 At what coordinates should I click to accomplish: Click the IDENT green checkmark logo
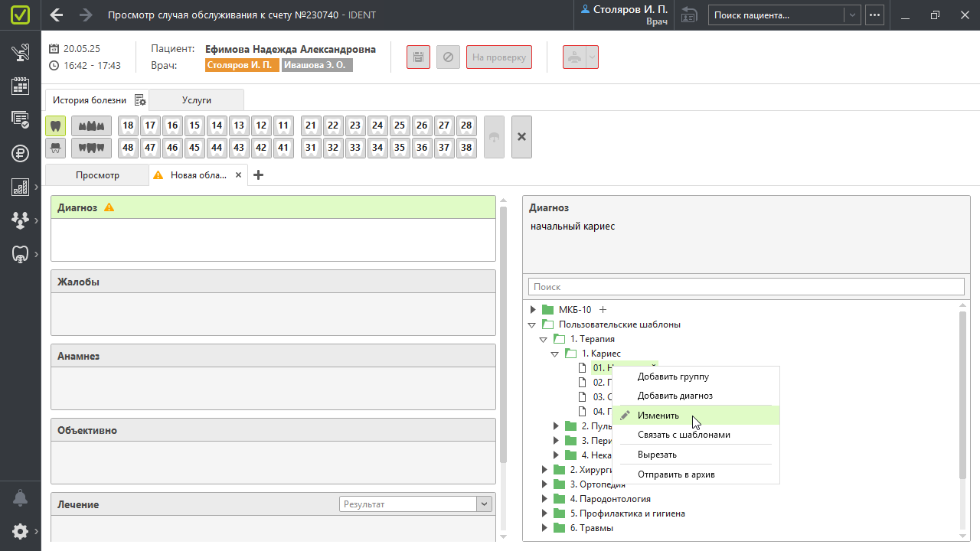click(x=21, y=15)
